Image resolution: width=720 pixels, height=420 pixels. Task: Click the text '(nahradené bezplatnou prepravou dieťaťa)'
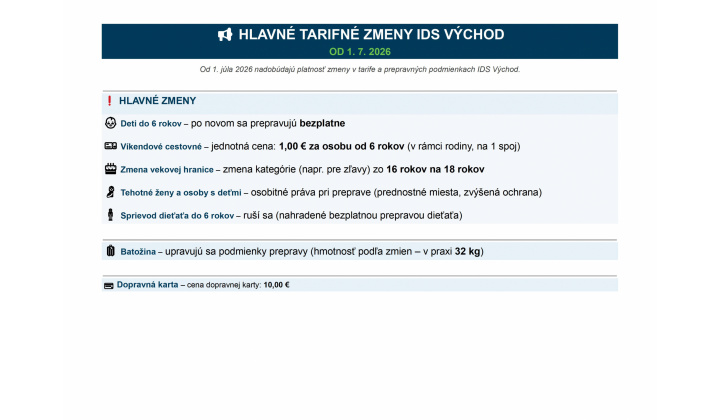coord(369,215)
